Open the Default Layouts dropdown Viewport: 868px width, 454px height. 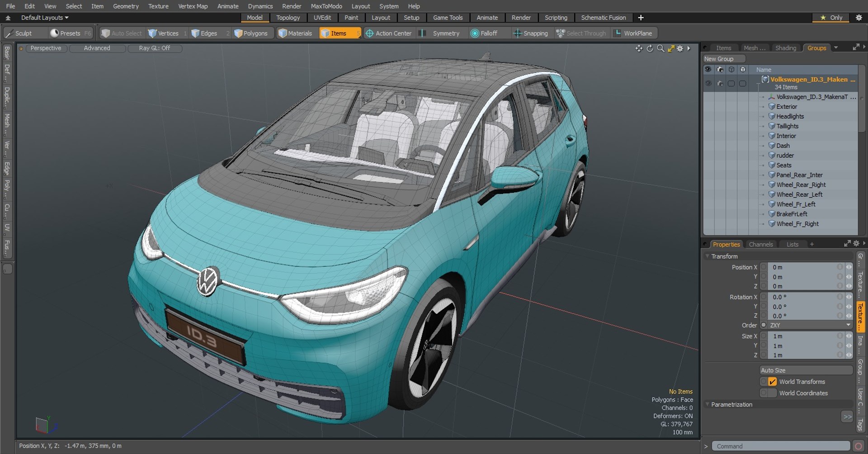(45, 18)
